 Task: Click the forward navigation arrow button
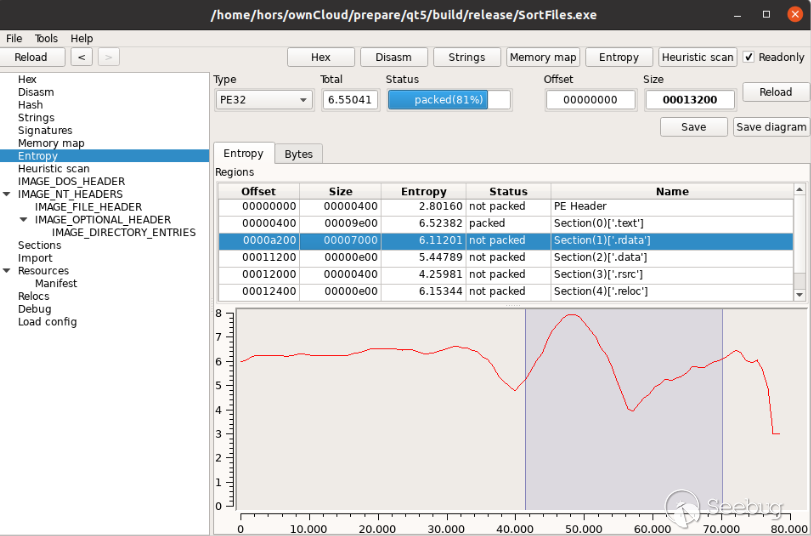pyautogui.click(x=108, y=57)
